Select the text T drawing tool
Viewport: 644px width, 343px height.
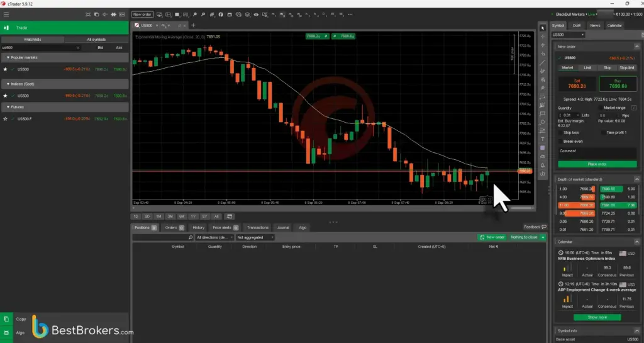coord(543,139)
